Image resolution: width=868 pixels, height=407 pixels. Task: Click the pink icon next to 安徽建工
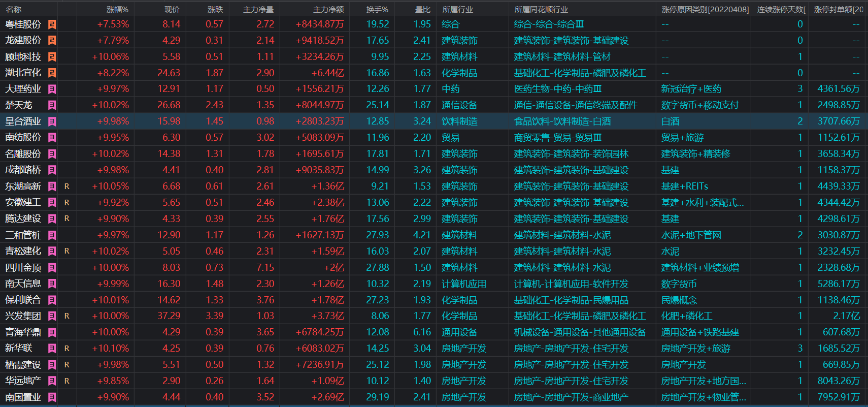(x=52, y=203)
